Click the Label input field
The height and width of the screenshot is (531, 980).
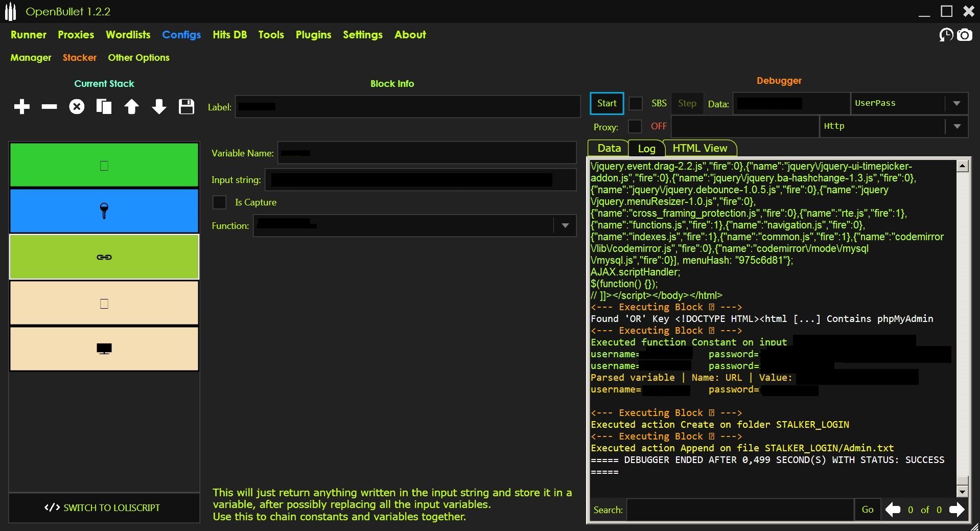408,107
